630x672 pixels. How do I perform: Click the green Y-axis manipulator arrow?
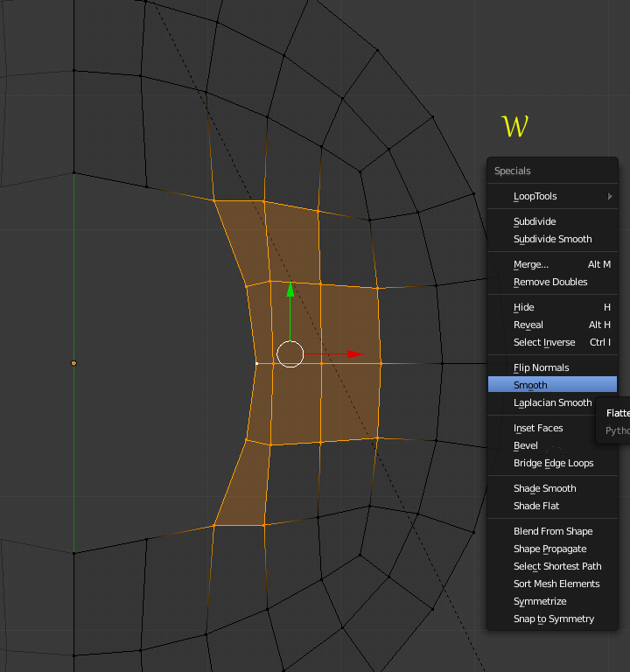tap(290, 290)
